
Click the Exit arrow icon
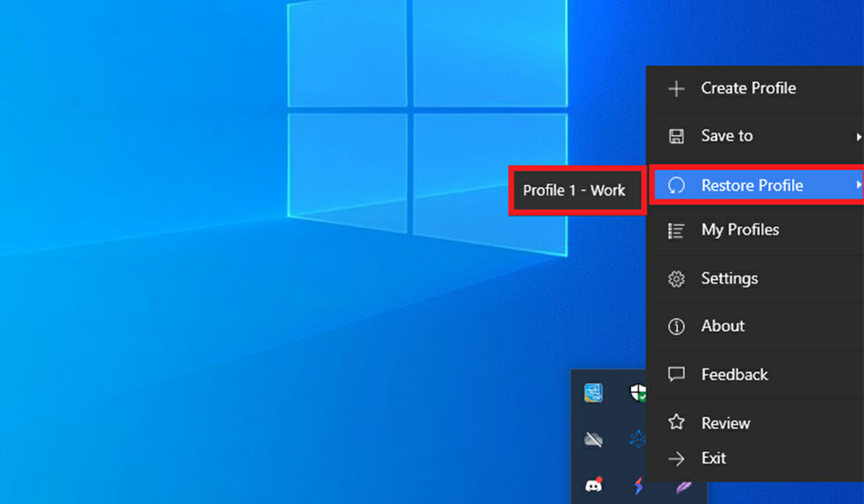[x=677, y=458]
